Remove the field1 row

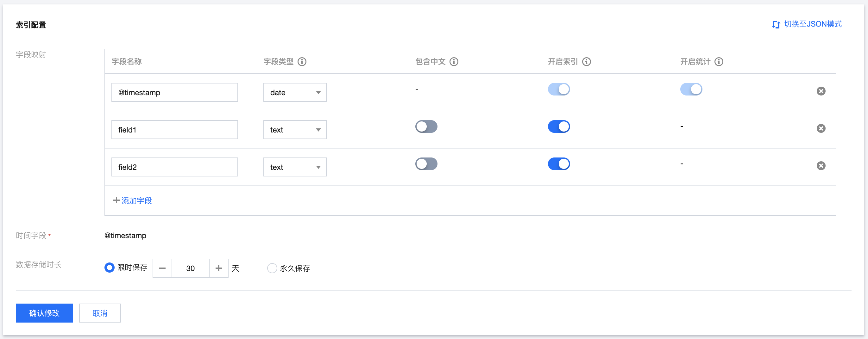[x=821, y=129]
